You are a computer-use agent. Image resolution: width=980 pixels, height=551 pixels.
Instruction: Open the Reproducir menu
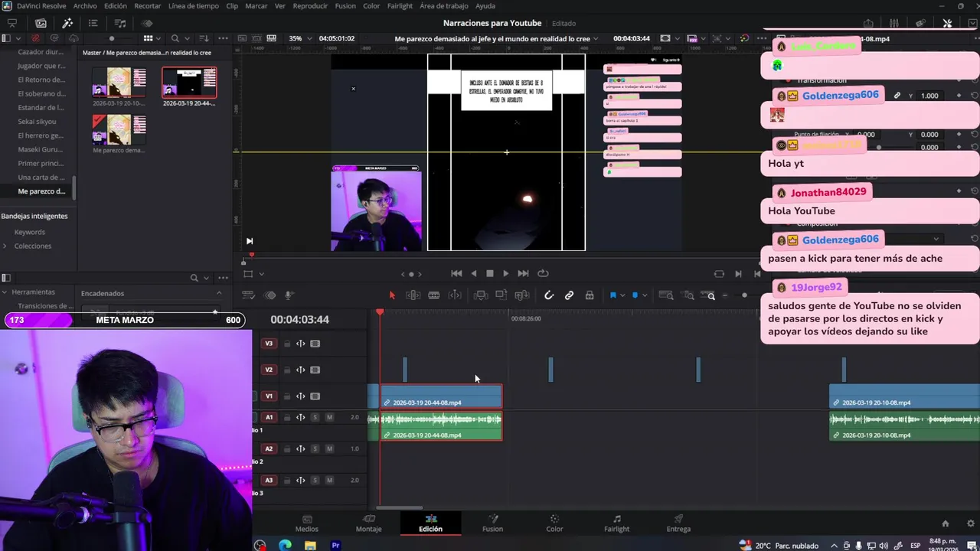click(310, 5)
